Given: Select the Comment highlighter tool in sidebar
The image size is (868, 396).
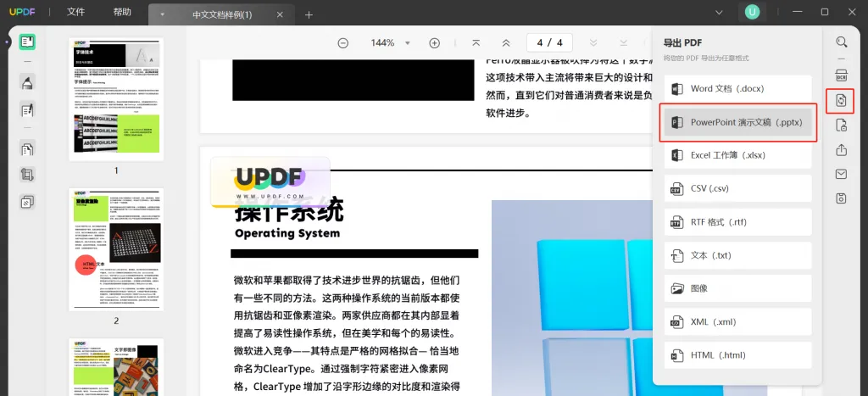Looking at the screenshot, I should (27, 82).
